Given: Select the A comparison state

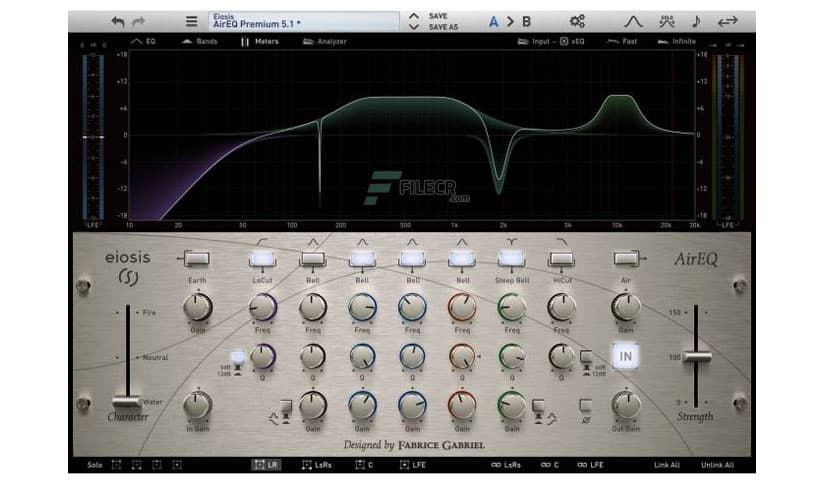Looking at the screenshot, I should pos(494,22).
